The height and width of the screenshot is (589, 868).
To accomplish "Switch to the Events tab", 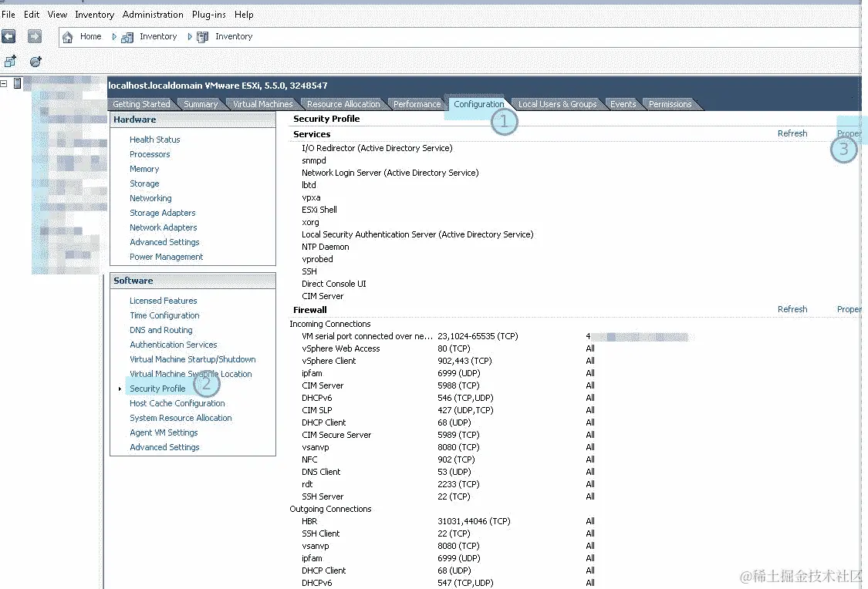I will (623, 104).
